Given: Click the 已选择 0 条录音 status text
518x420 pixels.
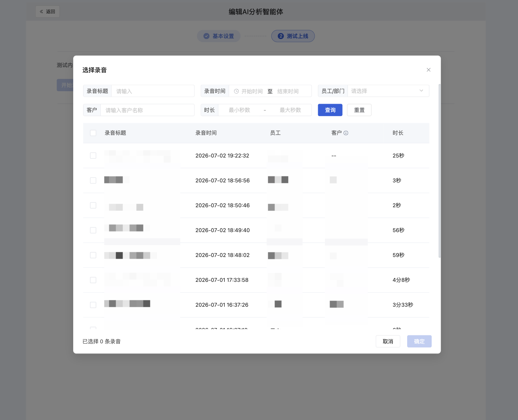Looking at the screenshot, I should (102, 342).
